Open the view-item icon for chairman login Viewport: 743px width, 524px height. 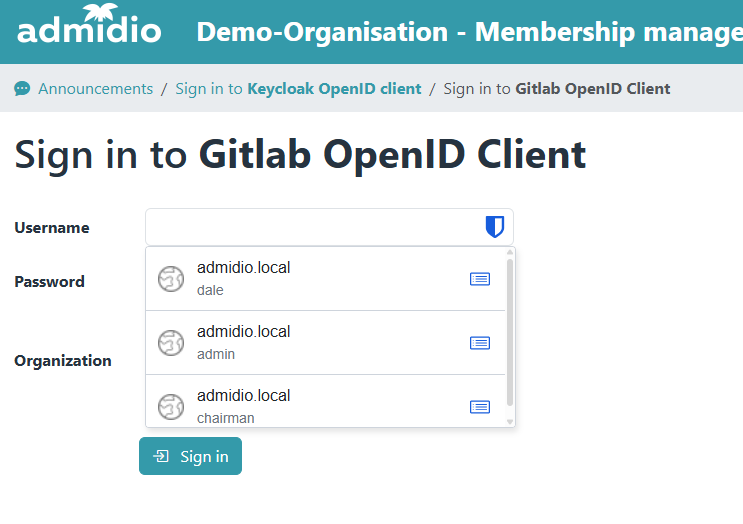tap(480, 406)
